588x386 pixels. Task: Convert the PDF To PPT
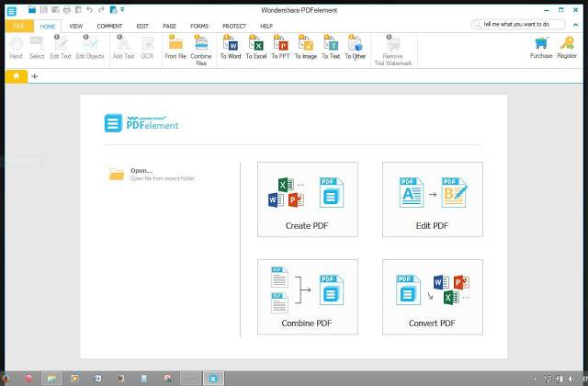280,48
